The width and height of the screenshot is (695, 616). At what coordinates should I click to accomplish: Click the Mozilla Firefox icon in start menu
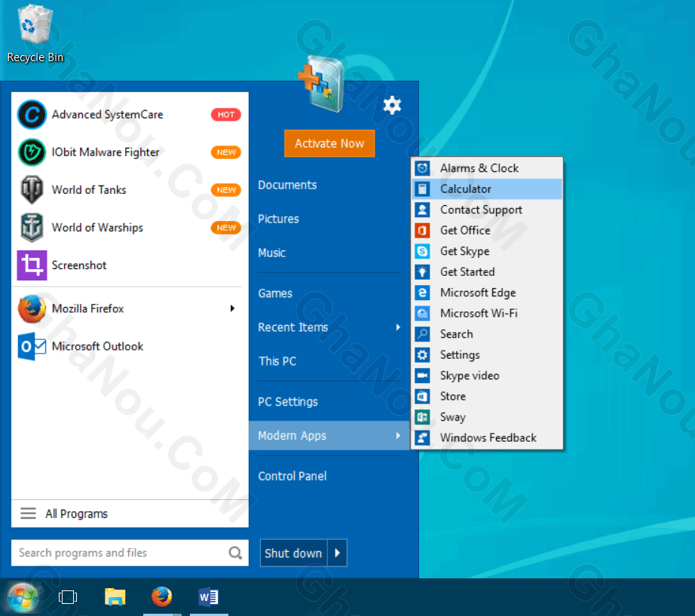pos(32,308)
